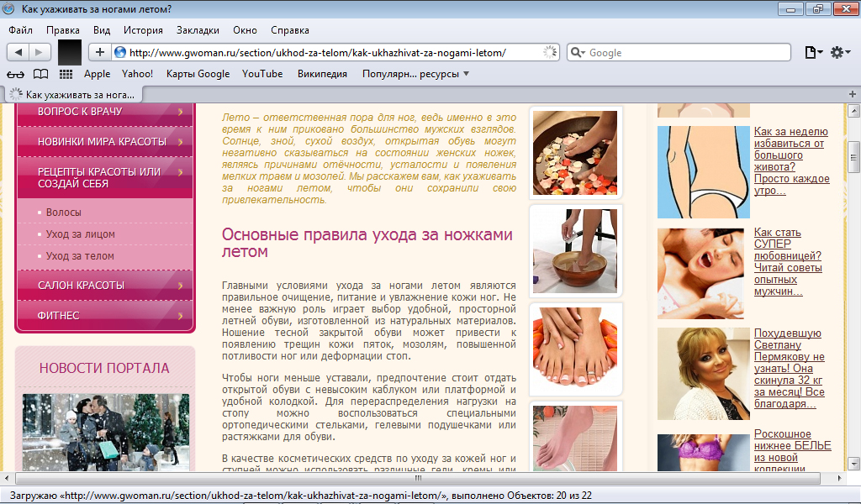Open the Окно menu

245,30
